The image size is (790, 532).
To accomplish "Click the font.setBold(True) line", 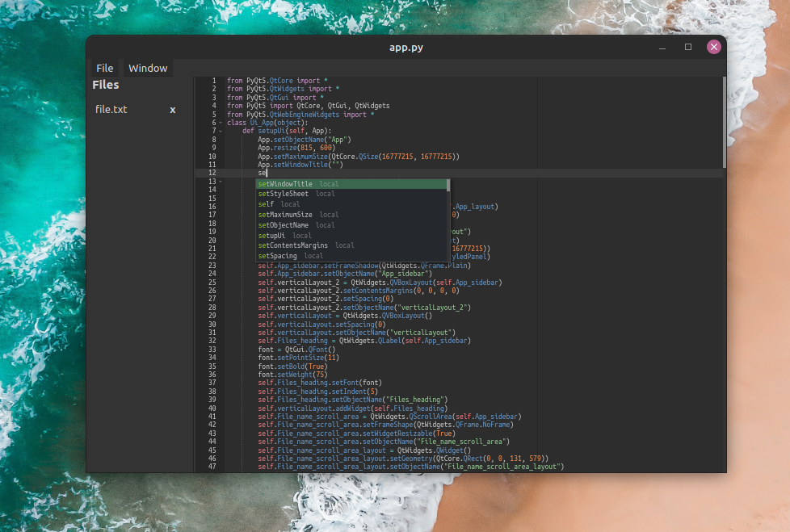I will 292,367.
